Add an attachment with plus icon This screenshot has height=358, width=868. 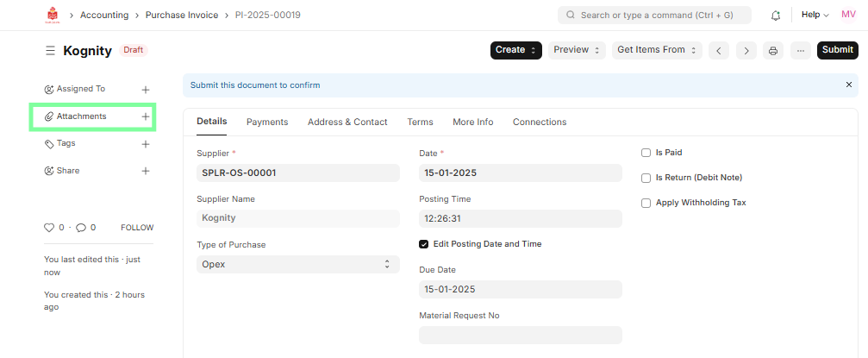(146, 116)
